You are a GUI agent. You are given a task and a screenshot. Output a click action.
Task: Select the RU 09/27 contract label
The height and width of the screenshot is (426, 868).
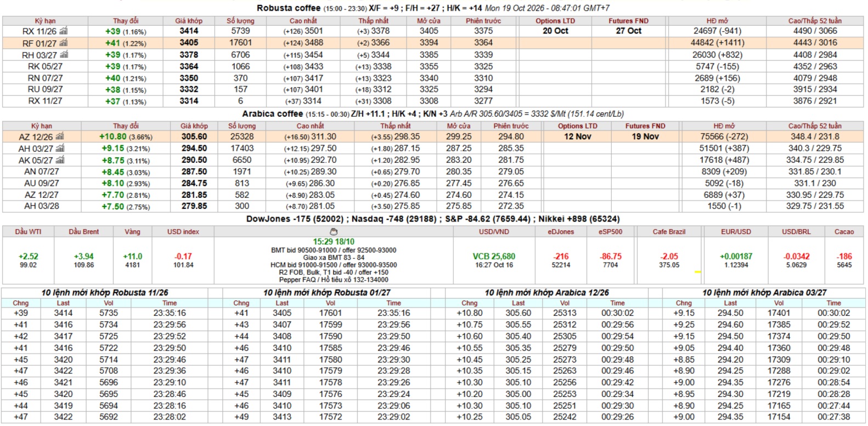[x=45, y=89]
